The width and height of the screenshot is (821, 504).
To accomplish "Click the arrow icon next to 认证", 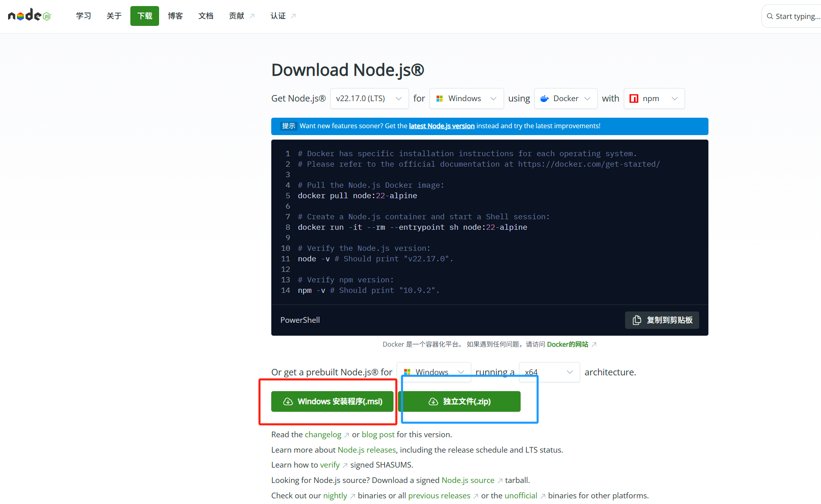I will [x=294, y=16].
